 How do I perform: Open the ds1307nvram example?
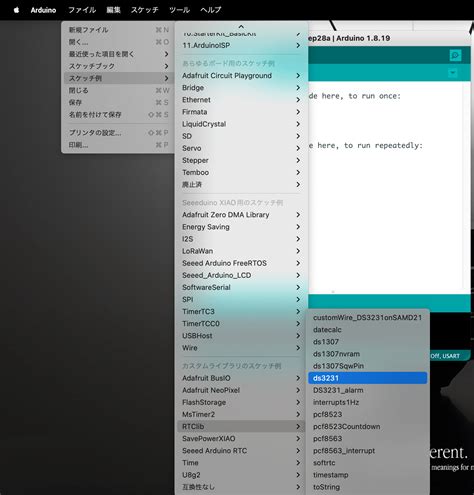(x=368, y=354)
